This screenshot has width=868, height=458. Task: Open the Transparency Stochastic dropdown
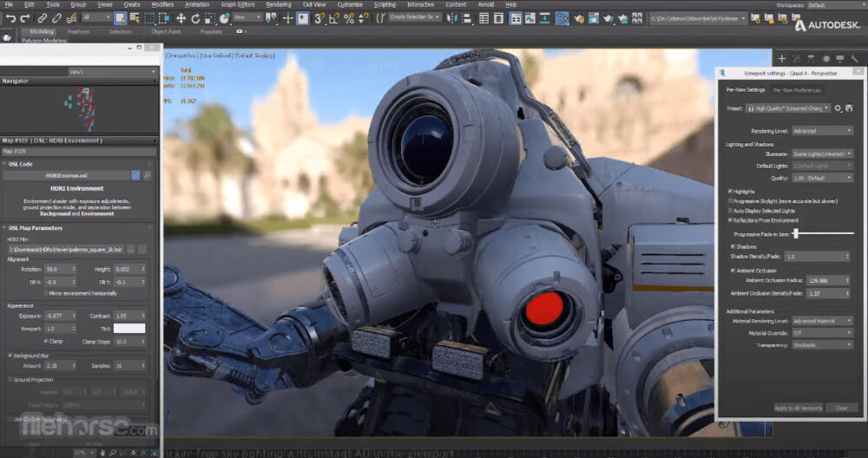pos(821,344)
